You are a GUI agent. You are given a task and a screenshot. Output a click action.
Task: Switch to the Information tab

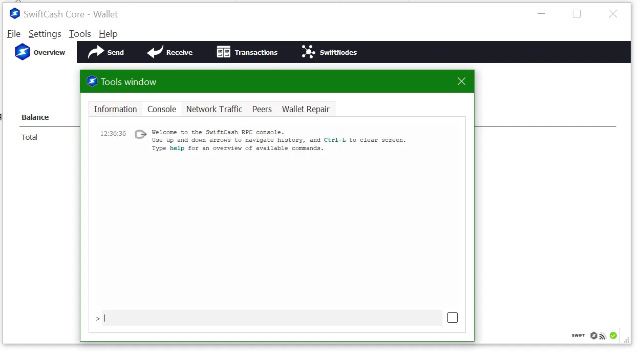click(115, 109)
